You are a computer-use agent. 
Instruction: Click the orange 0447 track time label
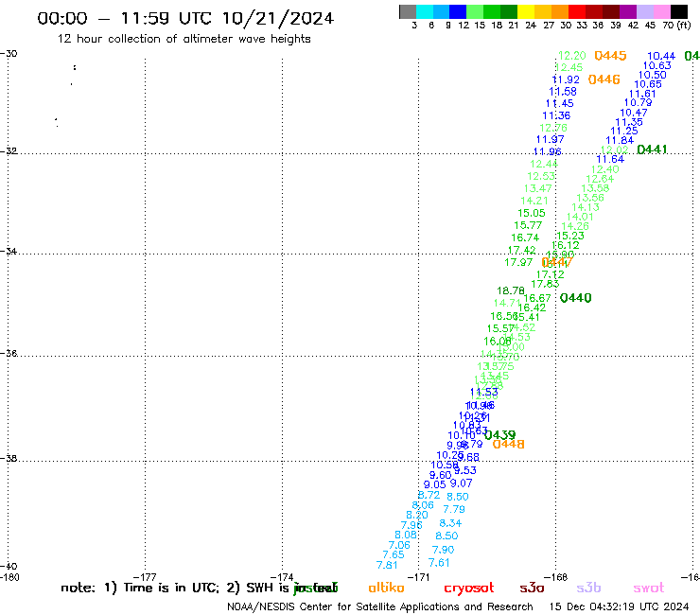click(557, 262)
